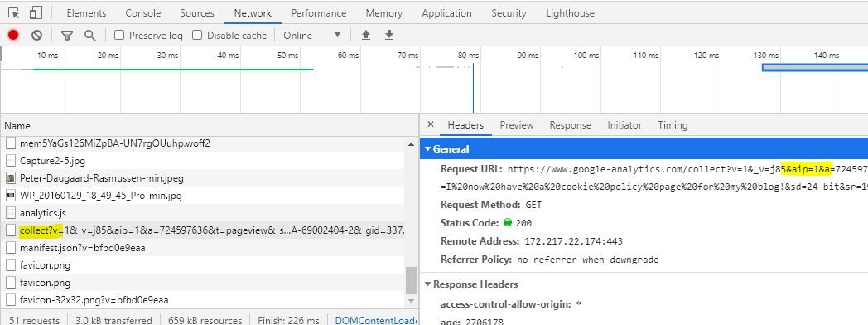Open the Application tab

[446, 13]
